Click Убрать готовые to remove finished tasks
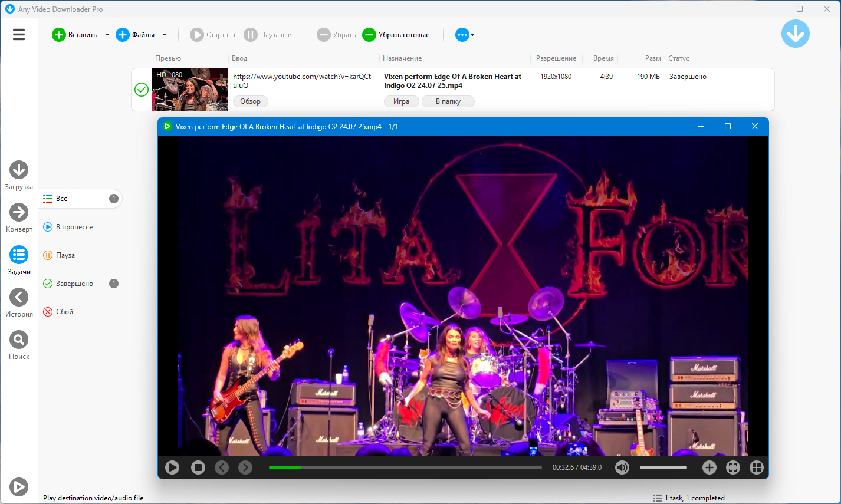This screenshot has width=841, height=504. pyautogui.click(x=396, y=35)
